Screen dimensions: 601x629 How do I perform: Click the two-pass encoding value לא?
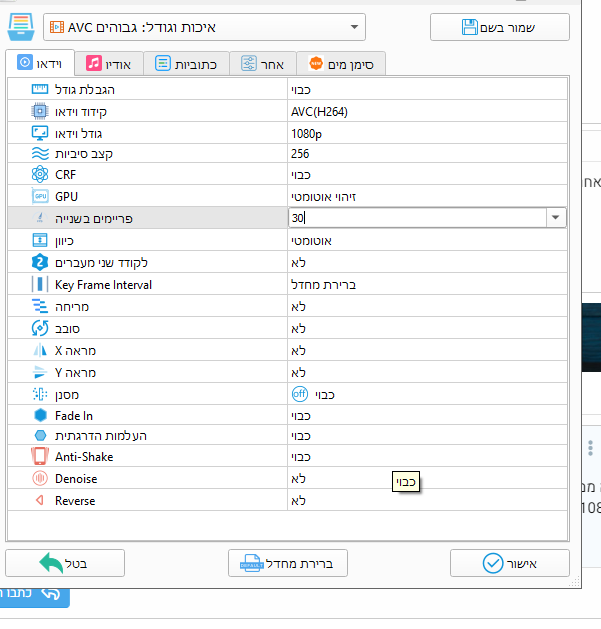[298, 263]
